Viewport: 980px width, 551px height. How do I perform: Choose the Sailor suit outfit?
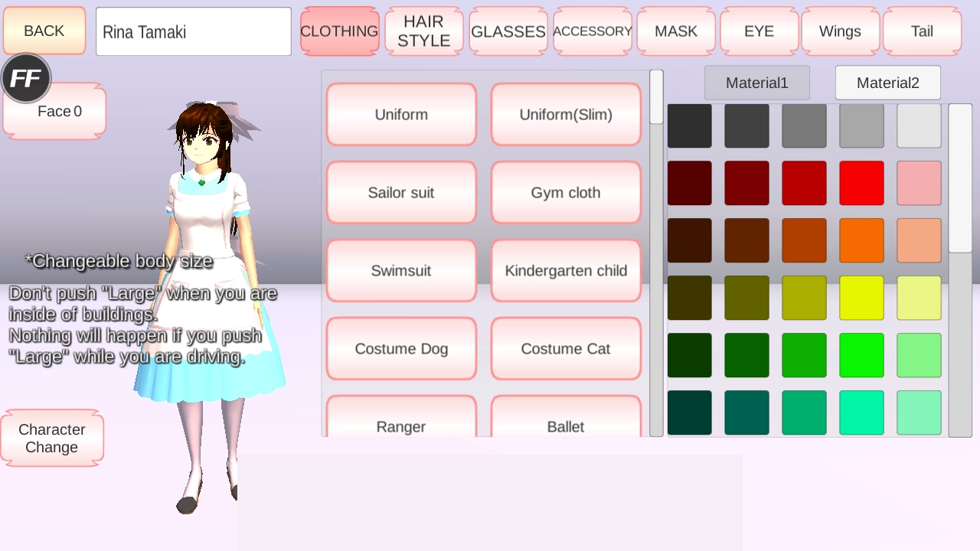(x=401, y=193)
